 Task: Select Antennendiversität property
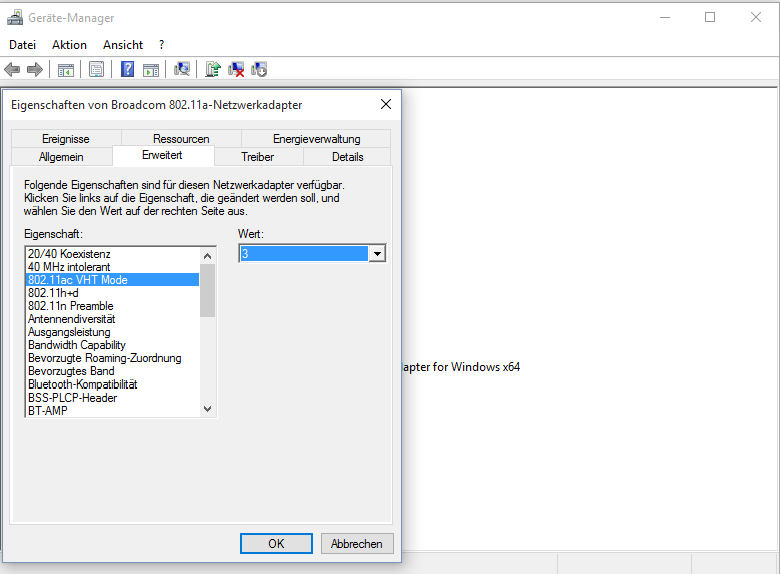tap(112, 319)
